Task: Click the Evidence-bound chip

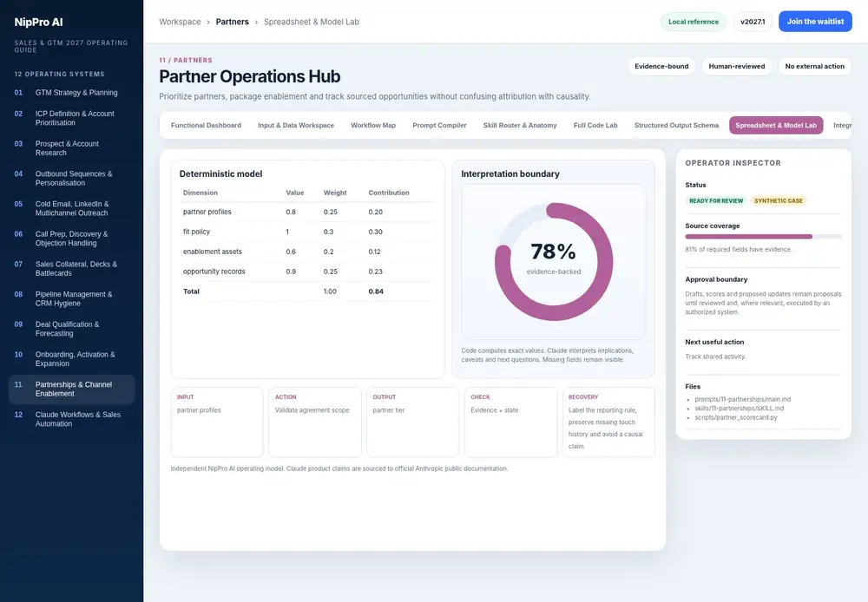Action: (661, 67)
